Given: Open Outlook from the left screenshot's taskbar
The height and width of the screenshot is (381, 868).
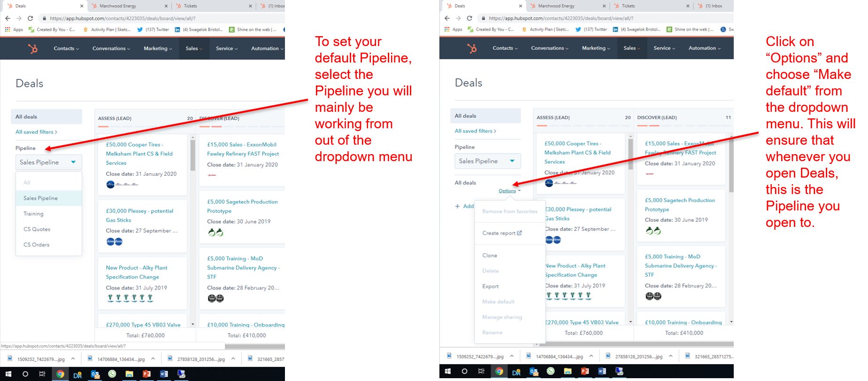Looking at the screenshot, I should coord(95,374).
